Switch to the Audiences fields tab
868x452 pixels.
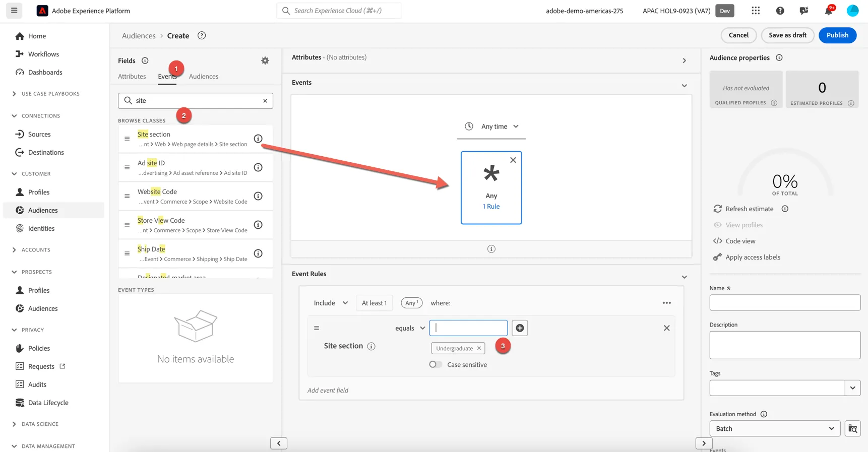tap(204, 77)
